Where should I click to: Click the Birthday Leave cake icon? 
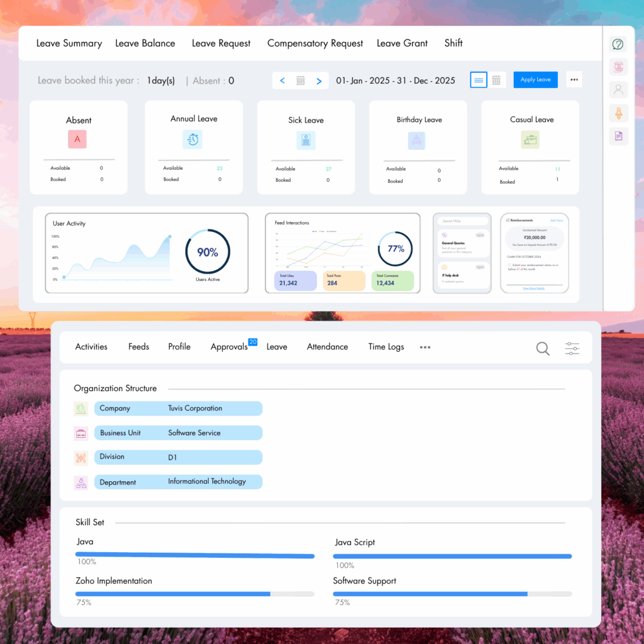(416, 140)
